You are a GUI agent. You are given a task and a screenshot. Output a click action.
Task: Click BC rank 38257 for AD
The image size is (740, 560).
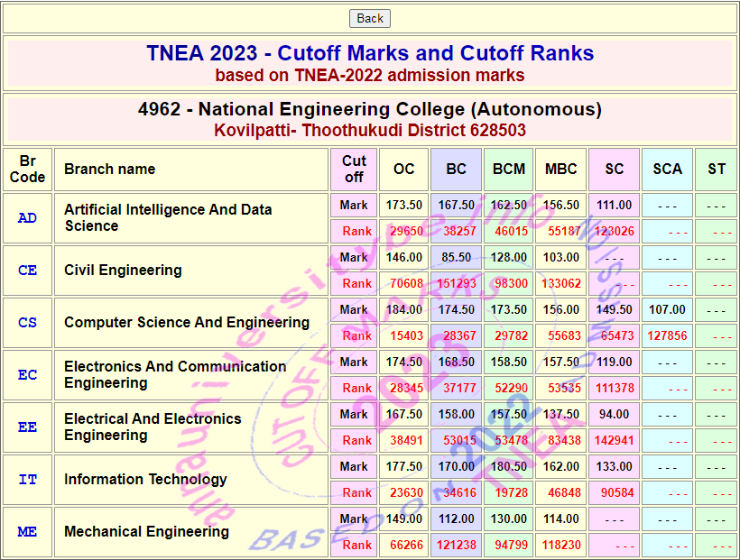(459, 231)
